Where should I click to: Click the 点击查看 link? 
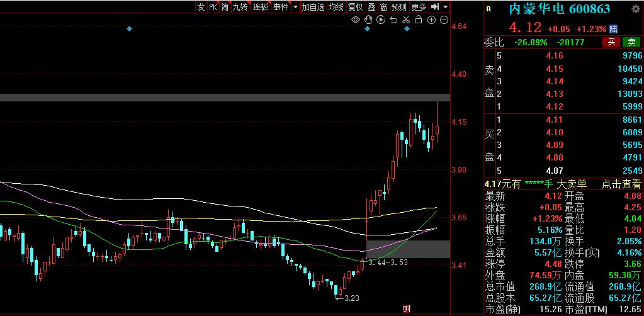621,184
